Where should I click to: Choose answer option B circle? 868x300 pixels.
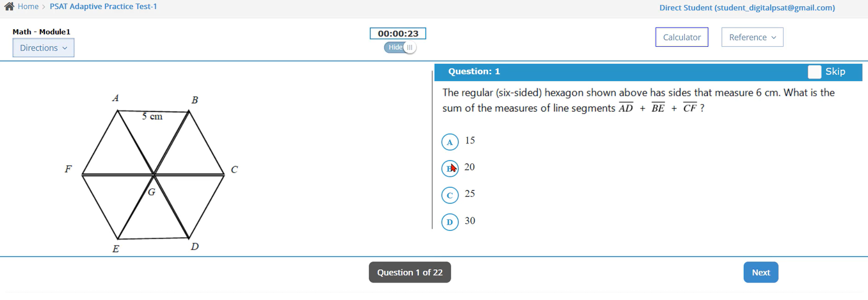(x=450, y=168)
